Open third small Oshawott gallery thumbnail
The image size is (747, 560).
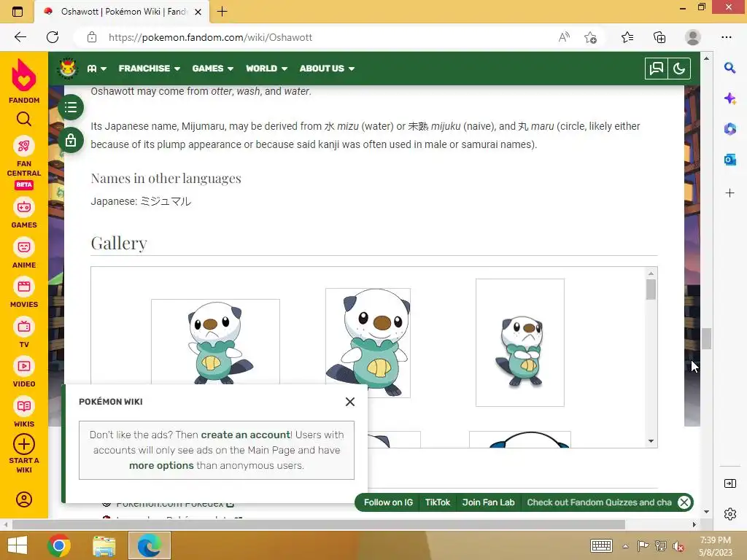[519, 343]
